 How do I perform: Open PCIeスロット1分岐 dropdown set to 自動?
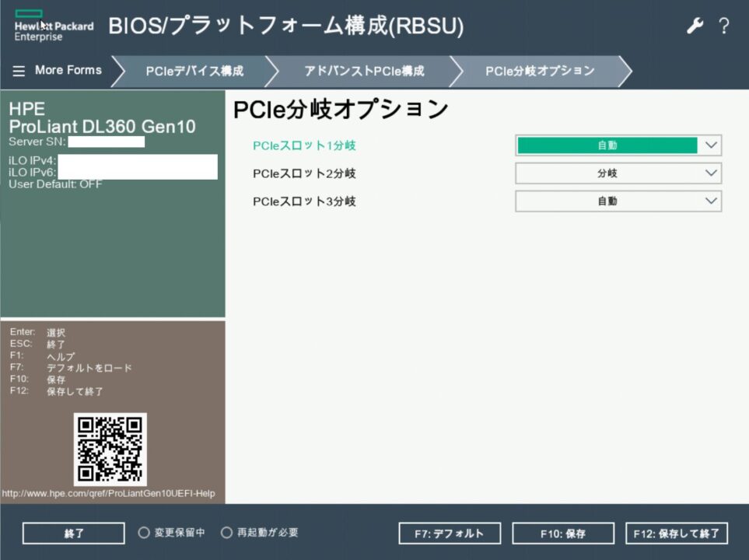click(x=618, y=145)
